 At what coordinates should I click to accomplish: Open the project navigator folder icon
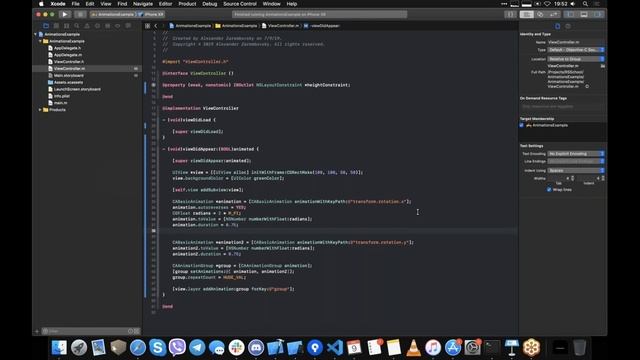pyautogui.click(x=46, y=26)
